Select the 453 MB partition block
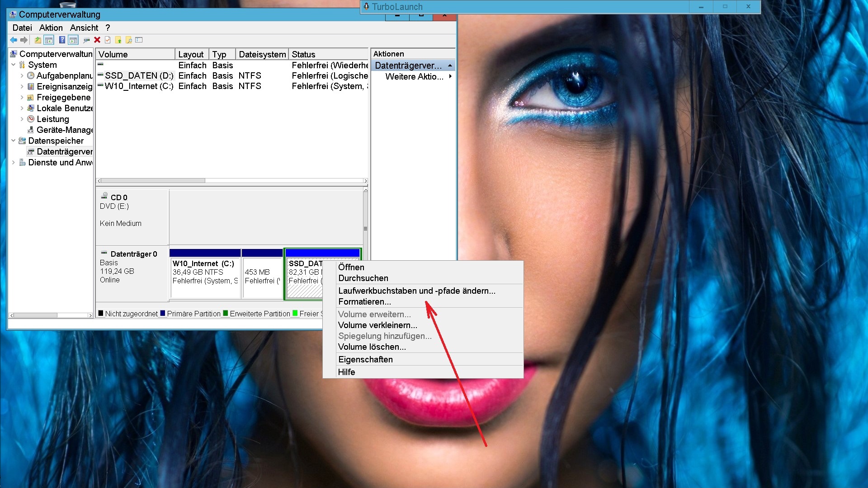 pos(262,274)
